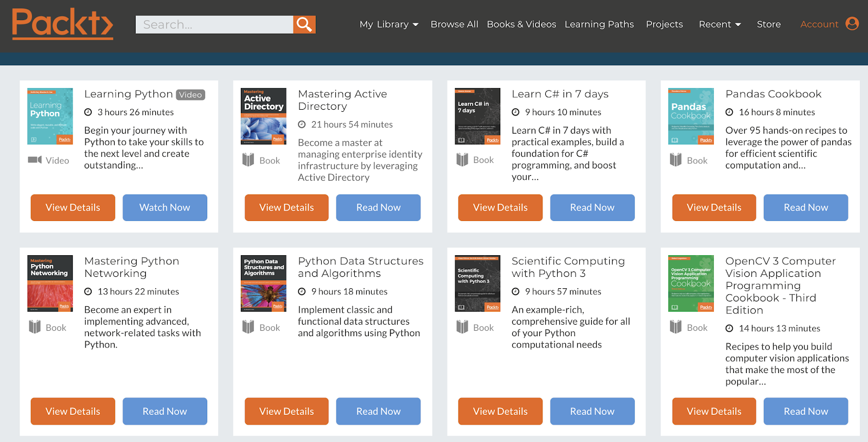This screenshot has height=442, width=868.
Task: Click the Account user avatar icon
Action: click(852, 24)
